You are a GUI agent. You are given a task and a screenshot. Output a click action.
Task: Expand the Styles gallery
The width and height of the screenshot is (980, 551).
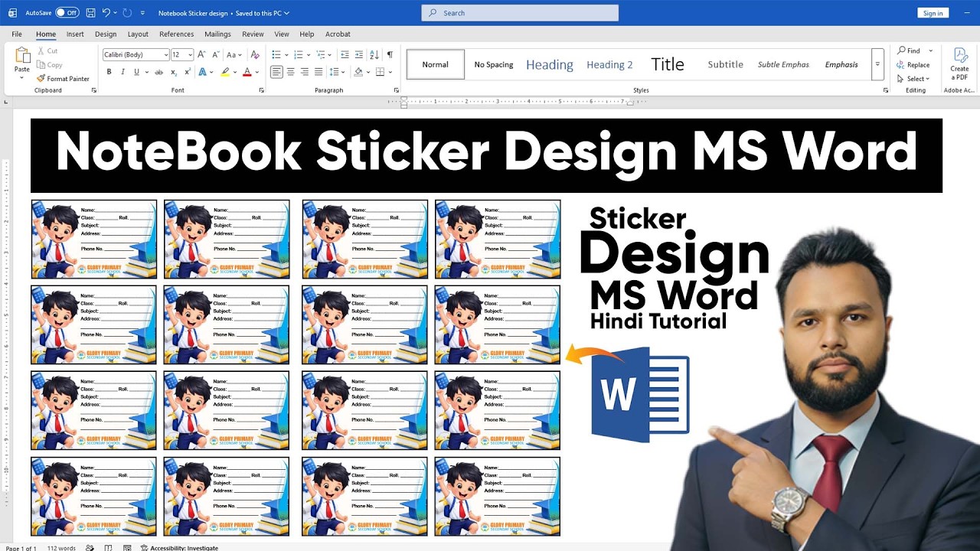877,64
